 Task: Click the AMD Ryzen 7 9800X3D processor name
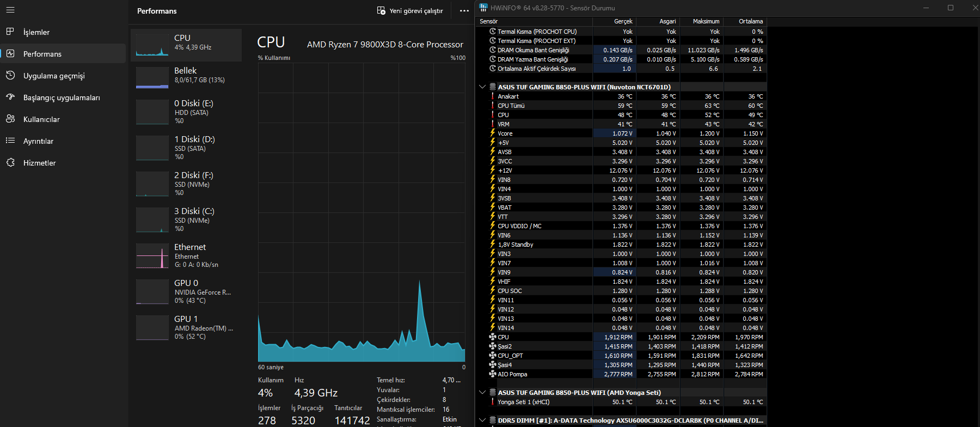[x=385, y=45]
